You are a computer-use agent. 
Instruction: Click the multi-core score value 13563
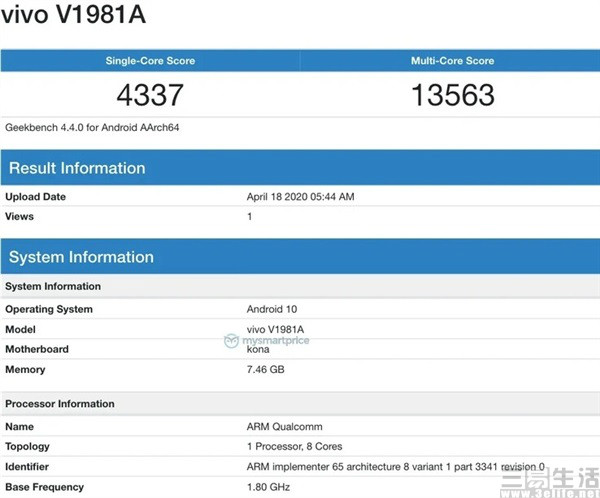pos(453,95)
